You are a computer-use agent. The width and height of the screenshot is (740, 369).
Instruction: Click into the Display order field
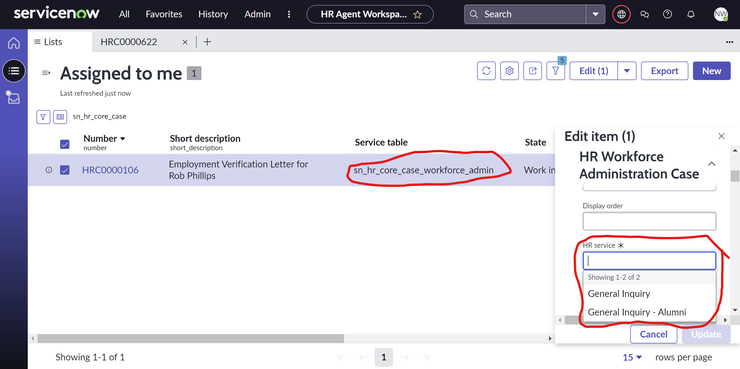point(649,221)
